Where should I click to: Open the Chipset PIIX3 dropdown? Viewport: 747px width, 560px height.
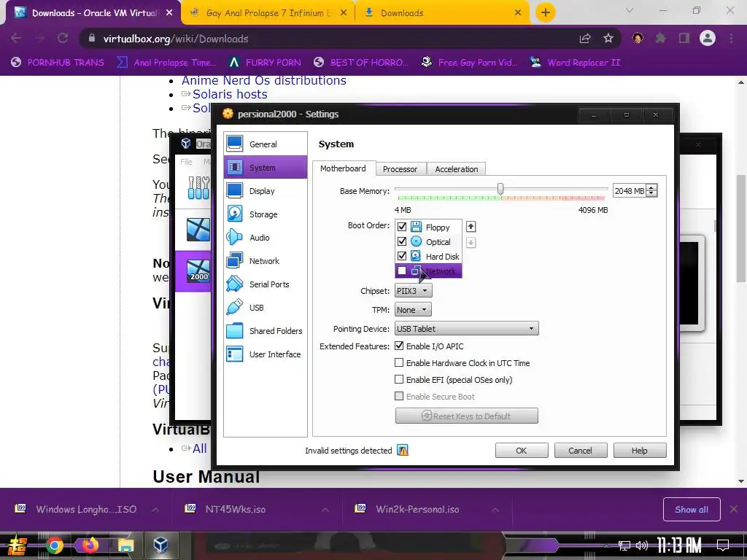coord(414,290)
